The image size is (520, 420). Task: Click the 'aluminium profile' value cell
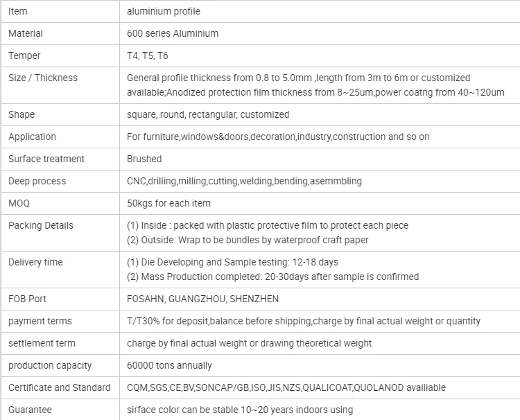[164, 11]
